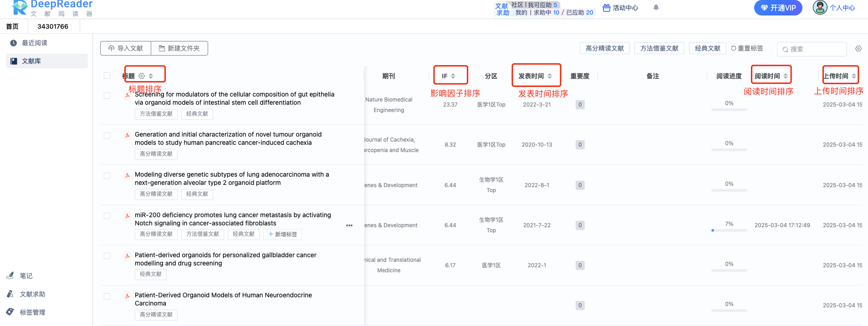Screen dimensions: 868x326
Task: Click the tag management icon
Action: [10, 312]
